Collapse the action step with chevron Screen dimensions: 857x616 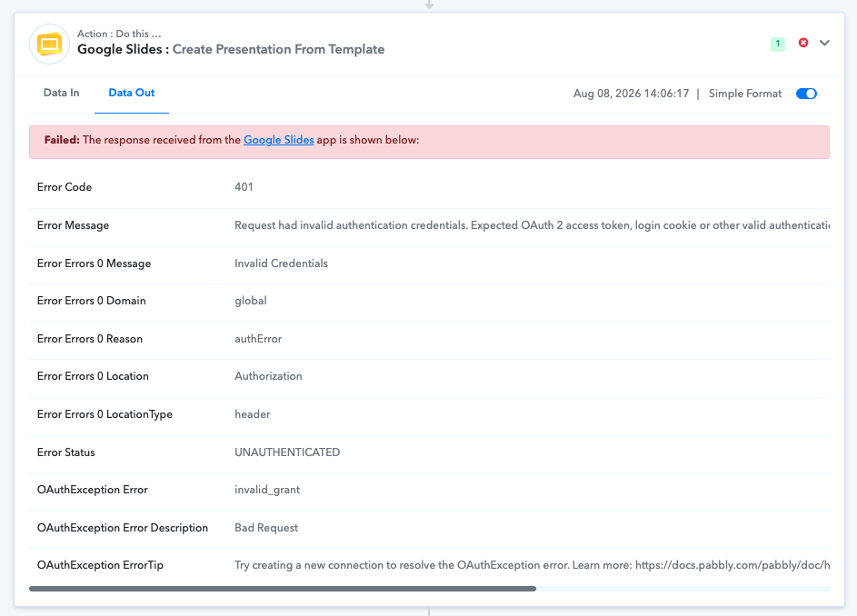[824, 43]
